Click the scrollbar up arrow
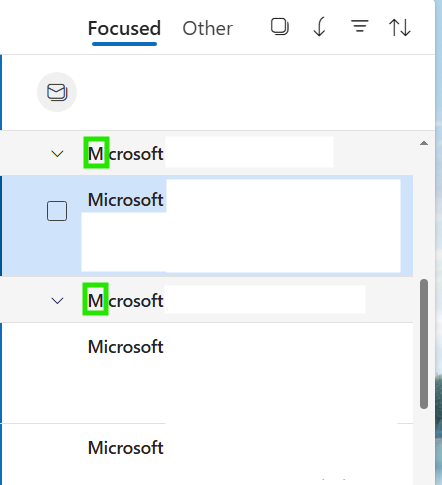 [424, 143]
